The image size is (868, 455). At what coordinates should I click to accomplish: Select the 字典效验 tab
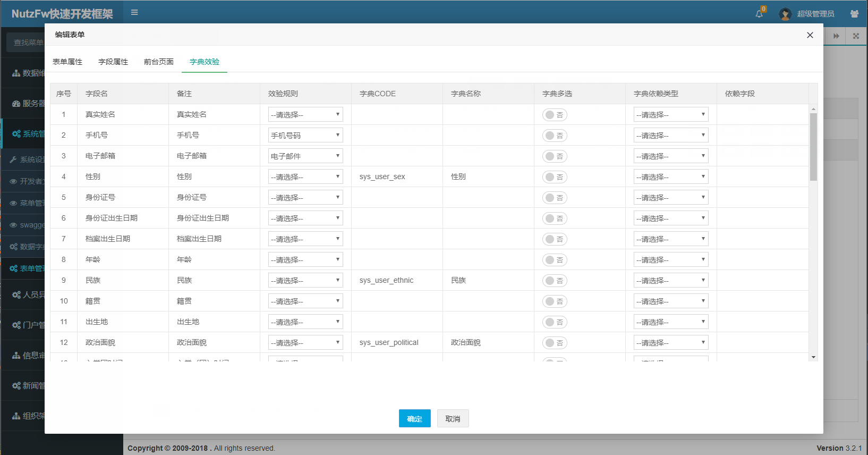205,62
